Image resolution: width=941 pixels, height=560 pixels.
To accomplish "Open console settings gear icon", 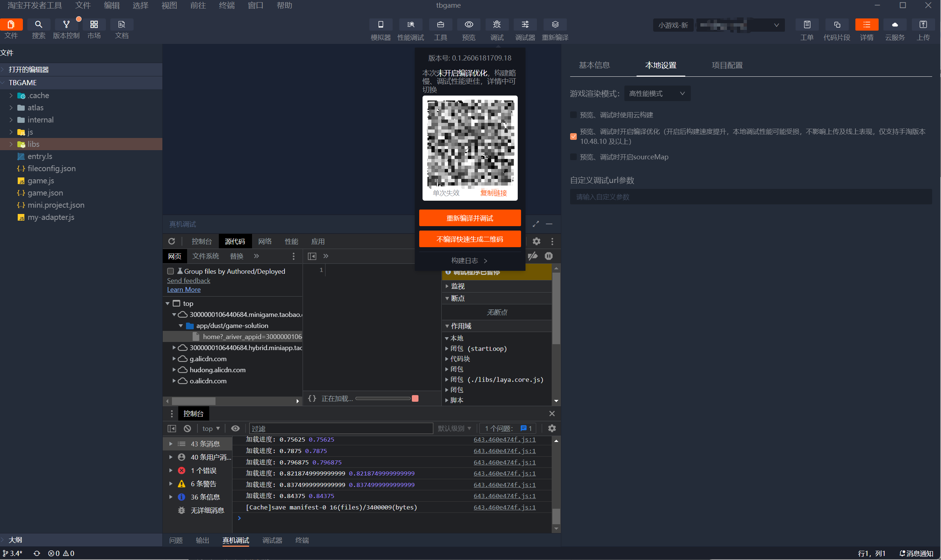I will point(552,428).
